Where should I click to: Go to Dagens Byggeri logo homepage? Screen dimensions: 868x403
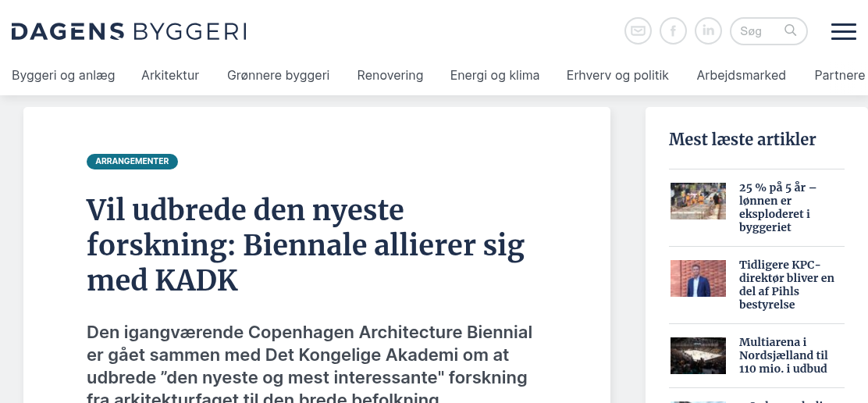(129, 31)
